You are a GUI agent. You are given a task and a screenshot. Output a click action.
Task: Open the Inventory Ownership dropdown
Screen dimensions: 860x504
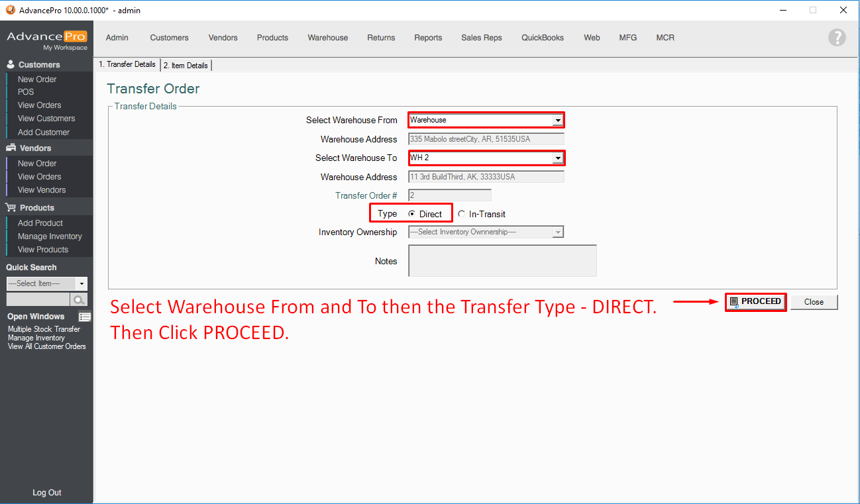click(x=559, y=232)
